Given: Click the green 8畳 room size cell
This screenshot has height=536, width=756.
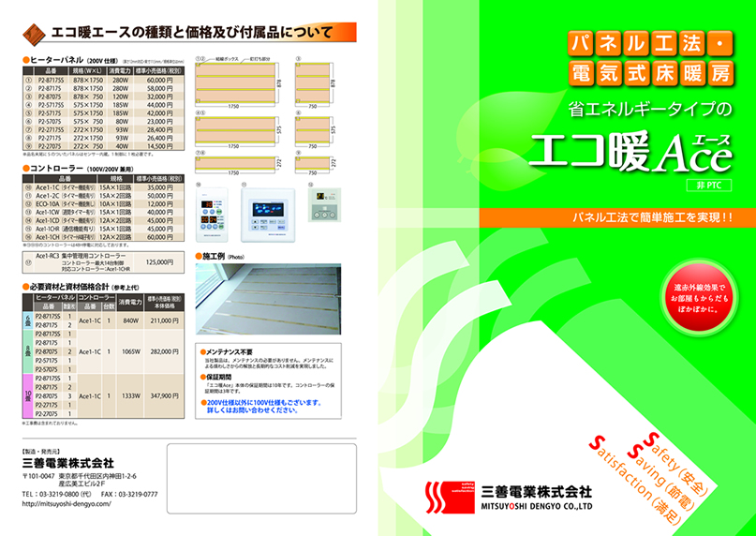Looking at the screenshot, I should point(28,351).
